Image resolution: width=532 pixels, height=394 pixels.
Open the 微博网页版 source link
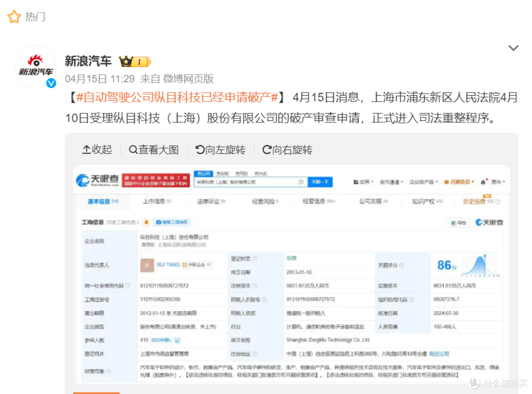[188, 79]
